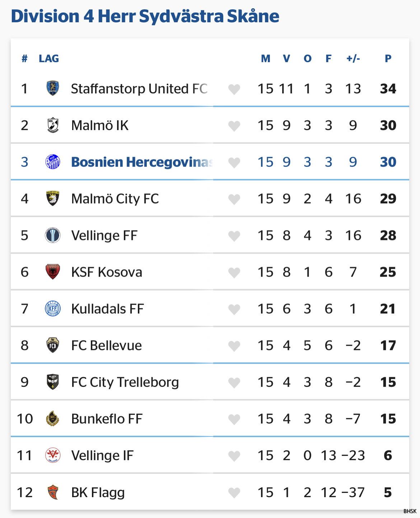
Task: Favorite Staffanstorp United FC with heart
Action: [234, 89]
